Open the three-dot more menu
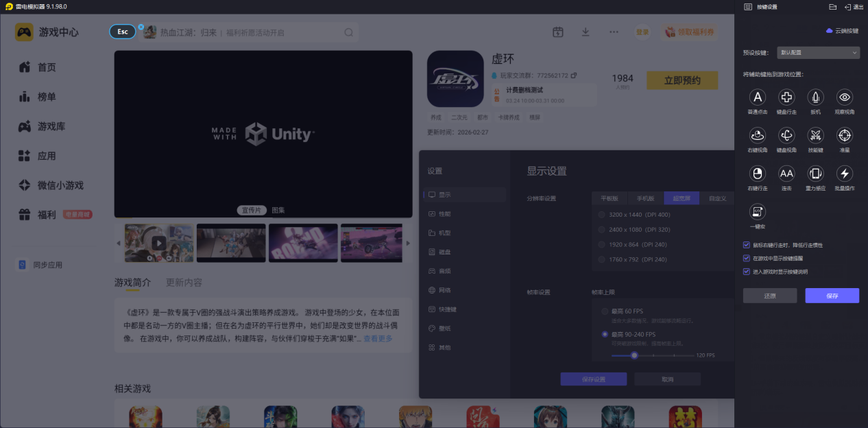The image size is (868, 428). (614, 32)
